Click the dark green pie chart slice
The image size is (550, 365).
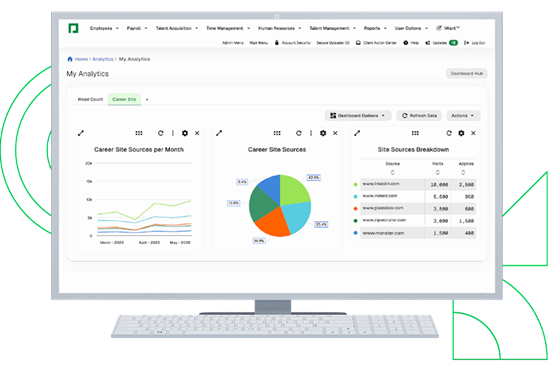(262, 203)
